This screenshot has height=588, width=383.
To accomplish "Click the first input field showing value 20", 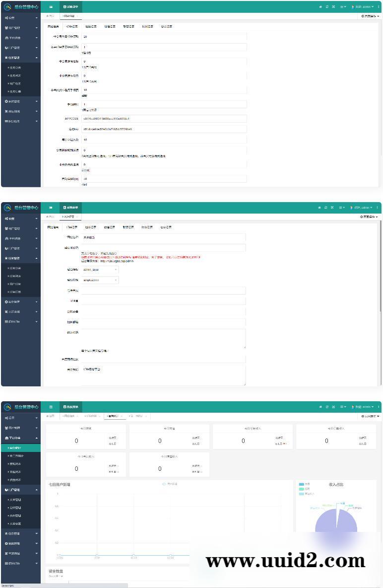I will 164,37.
